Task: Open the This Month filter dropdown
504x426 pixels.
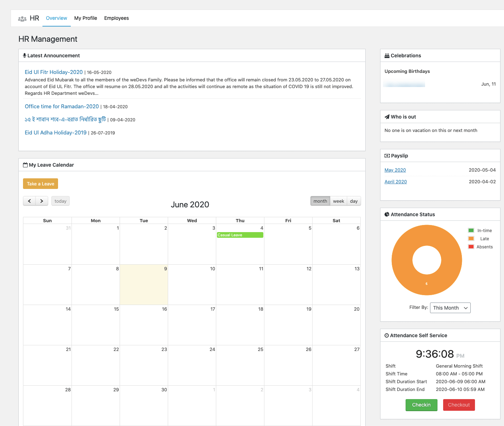Action: coord(450,307)
